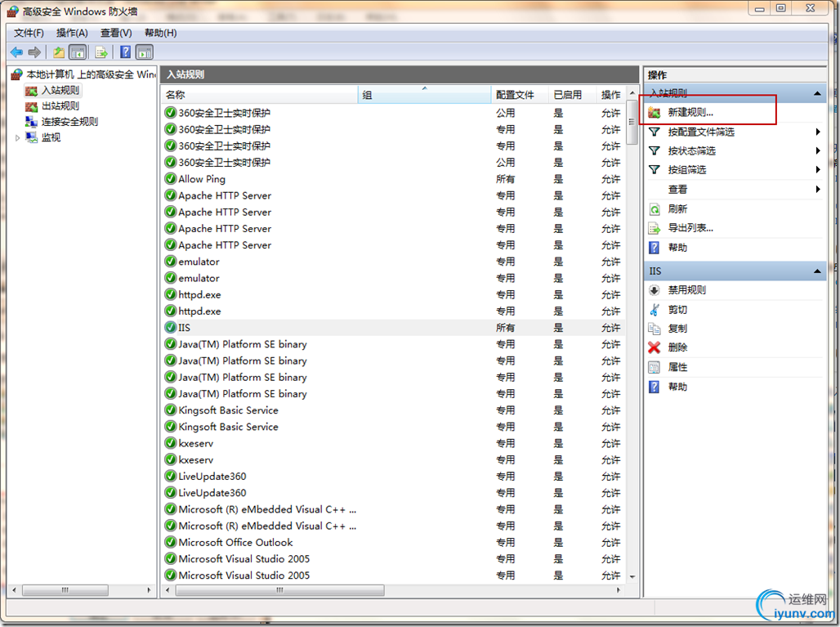840x627 pixels.
Task: Toggle the action pane toolbar icon
Action: [x=145, y=52]
